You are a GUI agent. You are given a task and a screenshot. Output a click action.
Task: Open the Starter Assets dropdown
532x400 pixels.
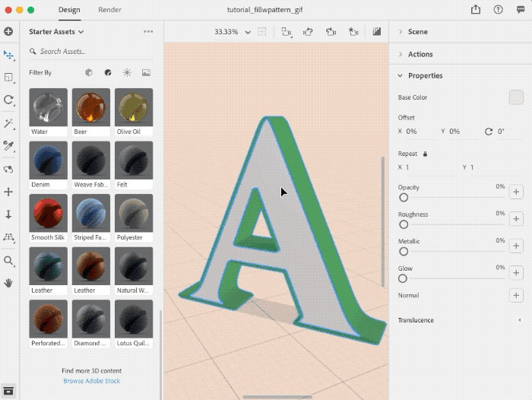pyautogui.click(x=56, y=32)
